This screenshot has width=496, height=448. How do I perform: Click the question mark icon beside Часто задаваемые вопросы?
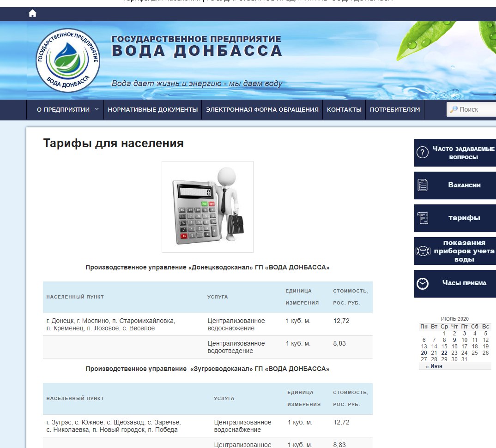(x=422, y=153)
